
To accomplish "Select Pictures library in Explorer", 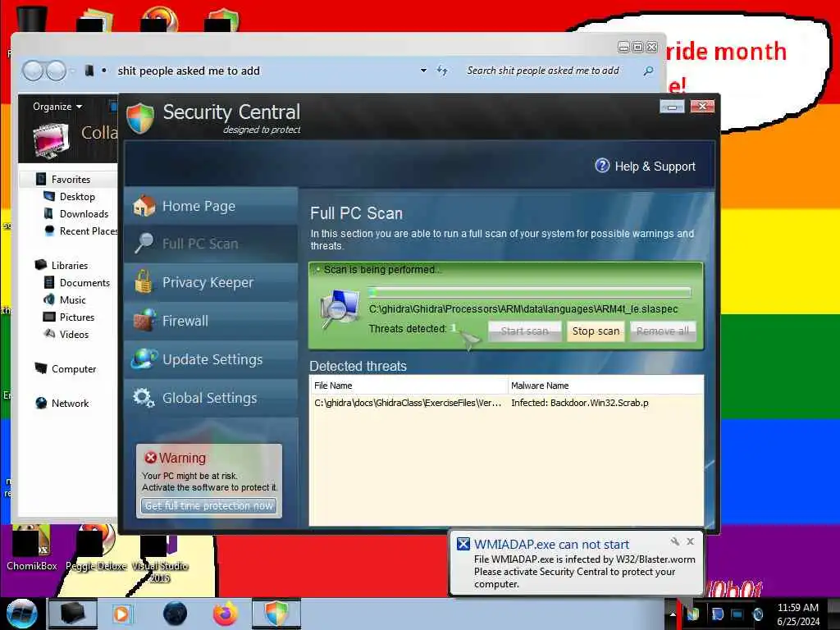I will point(77,317).
